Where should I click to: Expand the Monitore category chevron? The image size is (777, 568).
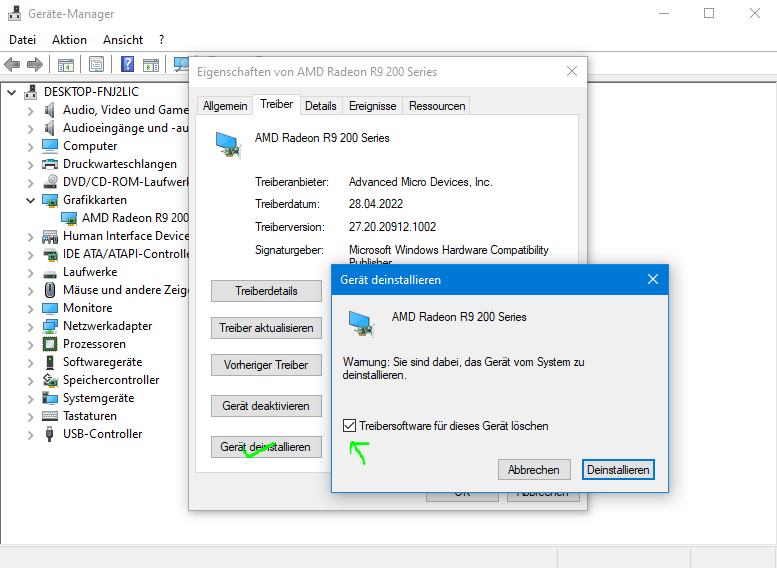[x=30, y=309]
